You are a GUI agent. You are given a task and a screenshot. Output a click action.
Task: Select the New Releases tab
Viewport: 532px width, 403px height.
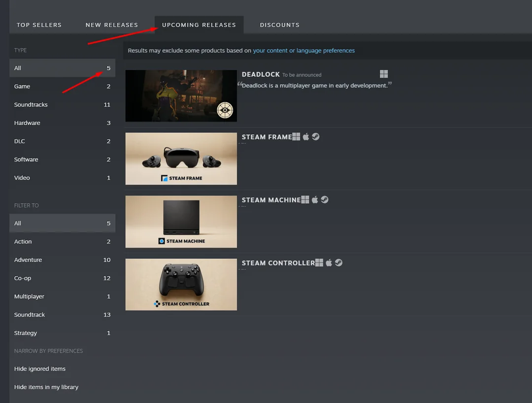coord(112,25)
